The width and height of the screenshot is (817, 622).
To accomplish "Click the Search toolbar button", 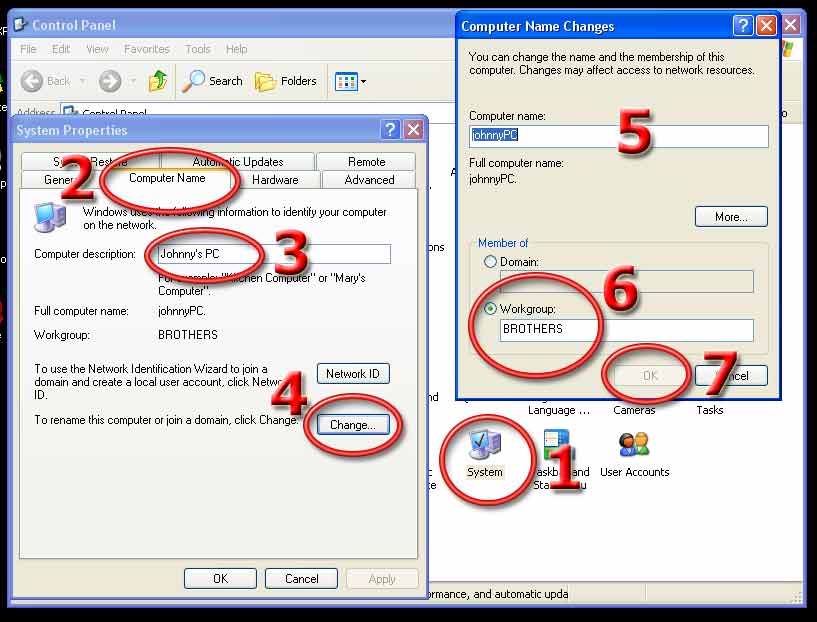I will pos(213,81).
